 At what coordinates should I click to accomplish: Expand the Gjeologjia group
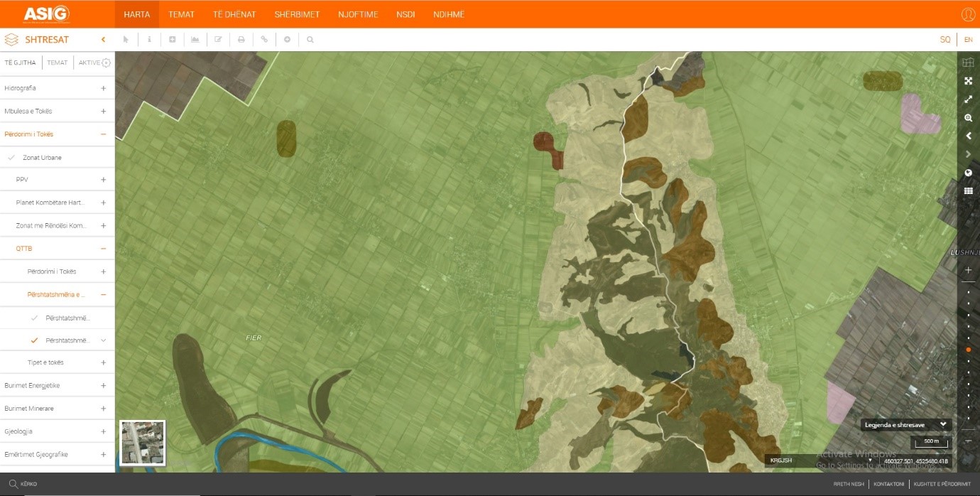(x=103, y=431)
